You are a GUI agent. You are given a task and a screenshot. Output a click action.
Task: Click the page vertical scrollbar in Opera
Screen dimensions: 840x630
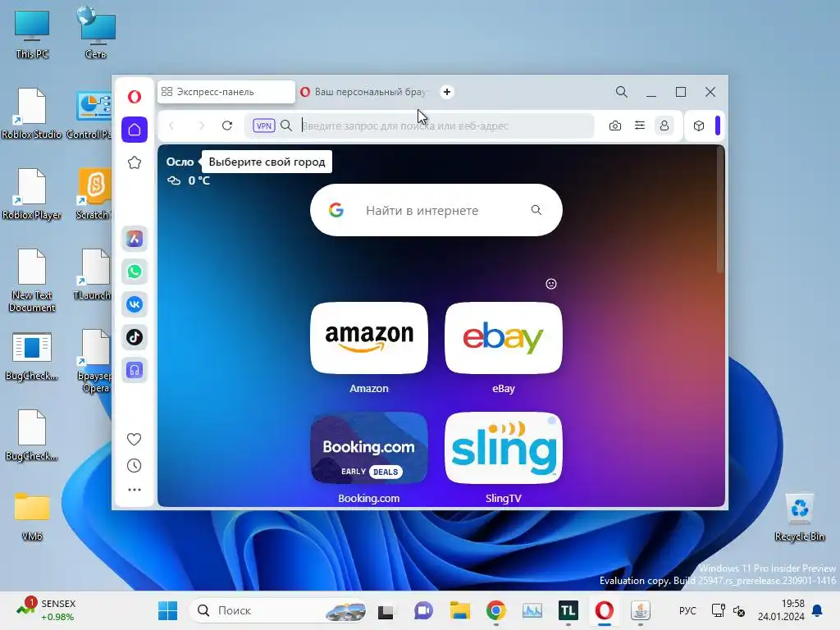coord(720,209)
